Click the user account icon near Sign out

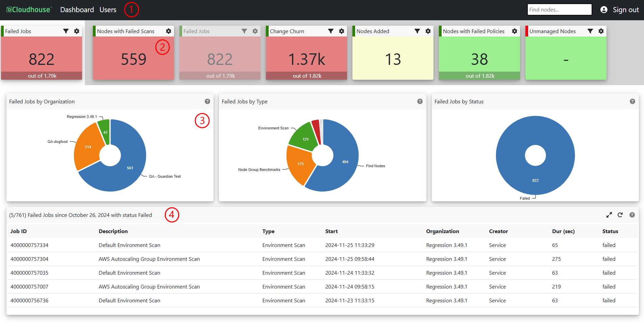pos(604,10)
